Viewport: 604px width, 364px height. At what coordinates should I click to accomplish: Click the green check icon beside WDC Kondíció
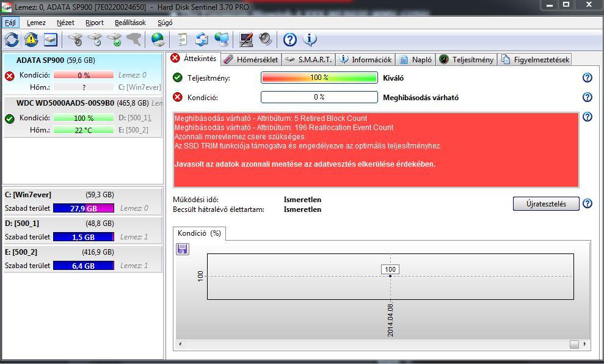(x=10, y=118)
